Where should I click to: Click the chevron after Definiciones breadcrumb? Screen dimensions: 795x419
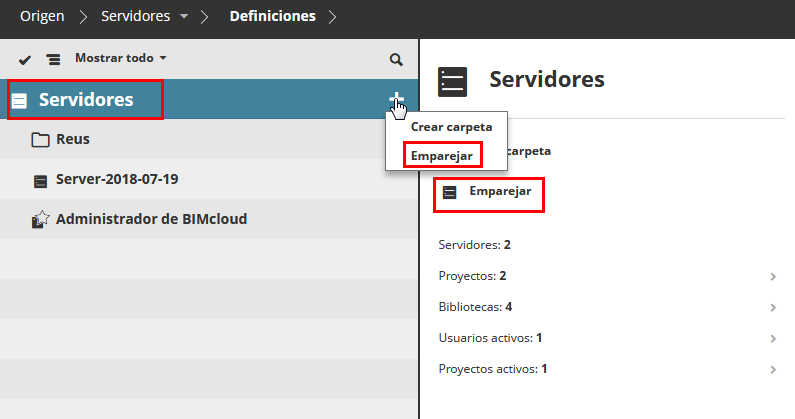(333, 17)
